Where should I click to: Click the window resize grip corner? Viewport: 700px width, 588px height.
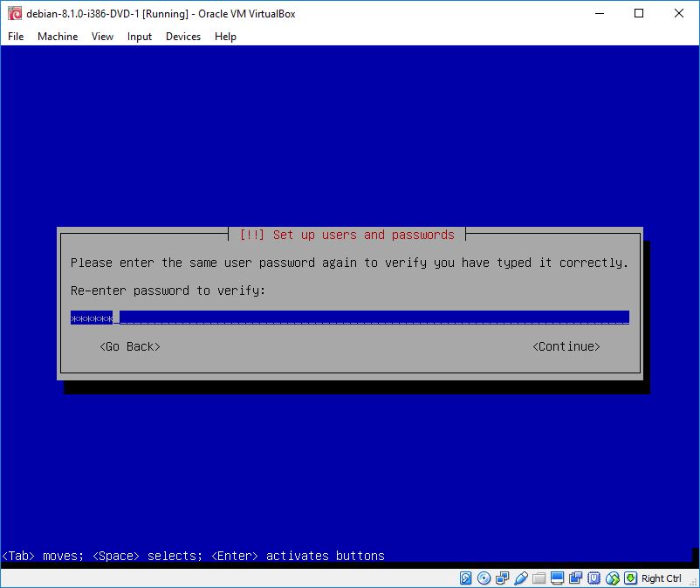(693, 582)
